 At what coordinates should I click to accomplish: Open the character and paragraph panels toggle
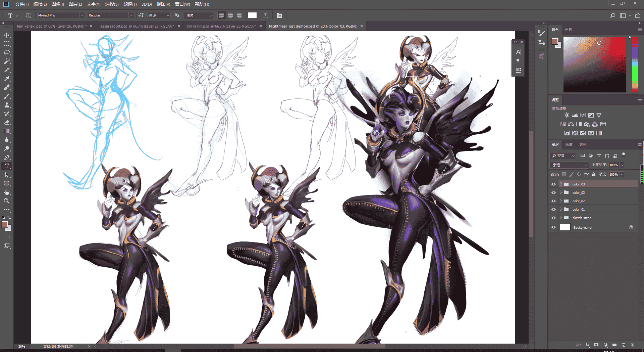pyautogui.click(x=279, y=15)
